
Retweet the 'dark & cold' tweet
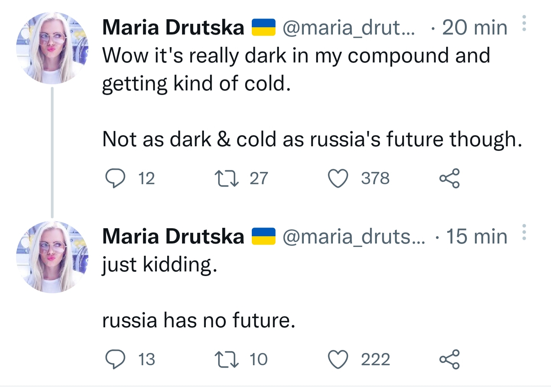[x=227, y=178]
